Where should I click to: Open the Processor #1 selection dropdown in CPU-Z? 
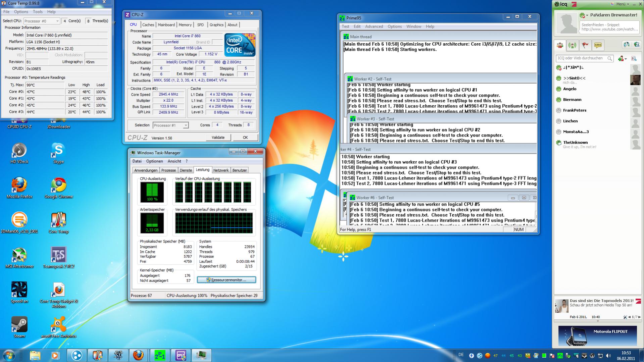[x=170, y=125]
